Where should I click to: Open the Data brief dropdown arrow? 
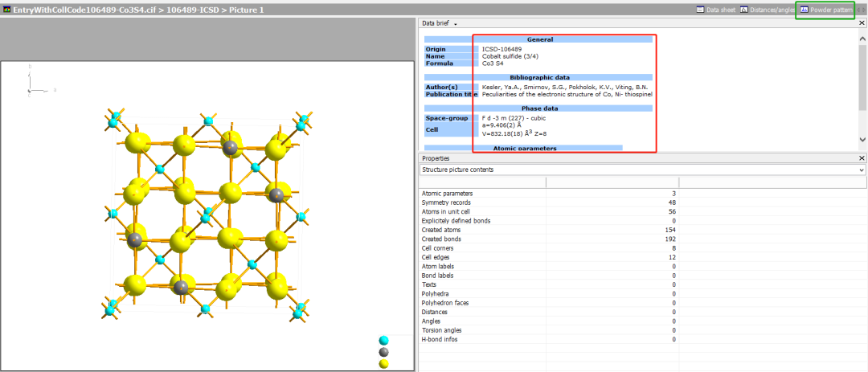tap(456, 24)
